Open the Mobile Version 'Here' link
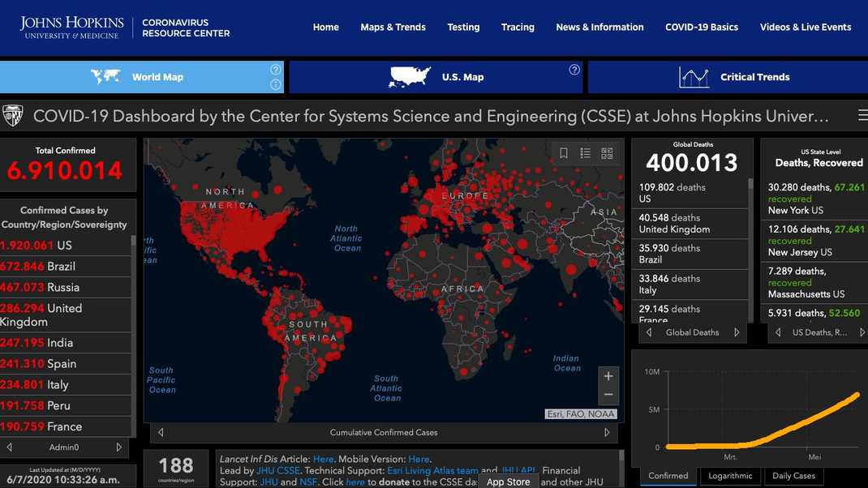This screenshot has width=868, height=488. pyautogui.click(x=419, y=460)
